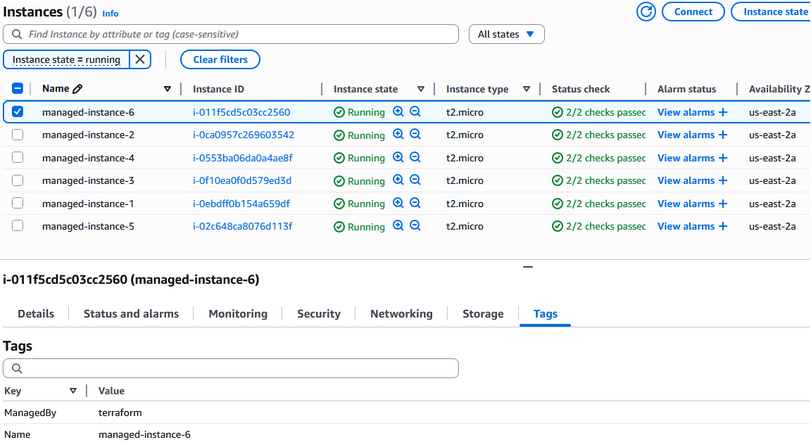Open the All states dropdown
The height and width of the screenshot is (447, 812).
click(506, 34)
